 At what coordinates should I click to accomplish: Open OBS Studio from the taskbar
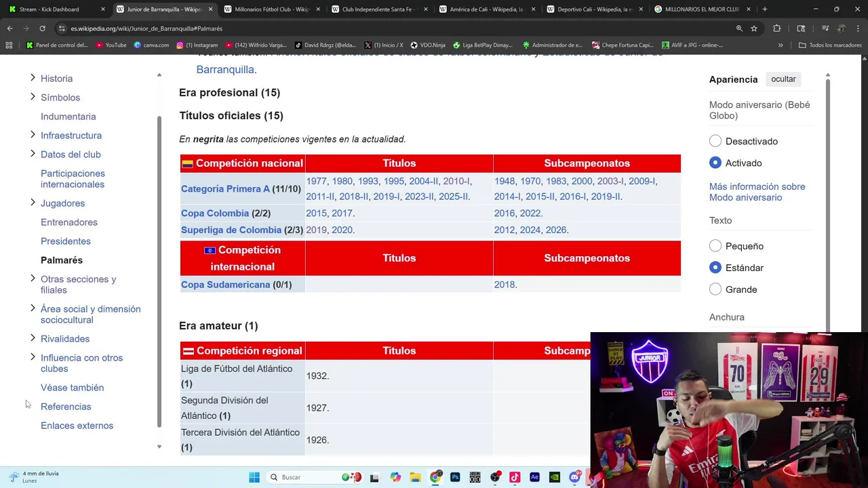495,477
